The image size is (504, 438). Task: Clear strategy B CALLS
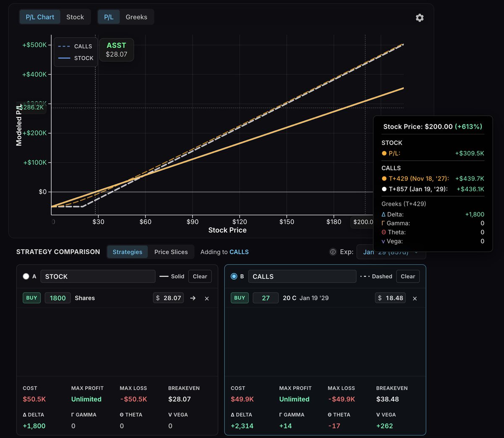click(x=408, y=276)
